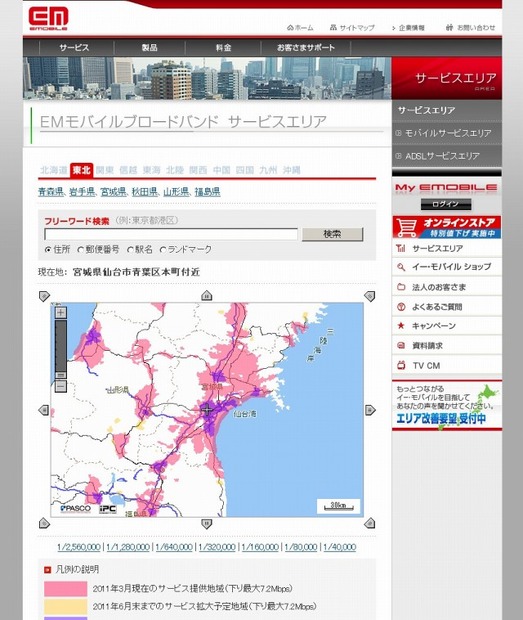Pan map downward with bottom arrow

(207, 524)
